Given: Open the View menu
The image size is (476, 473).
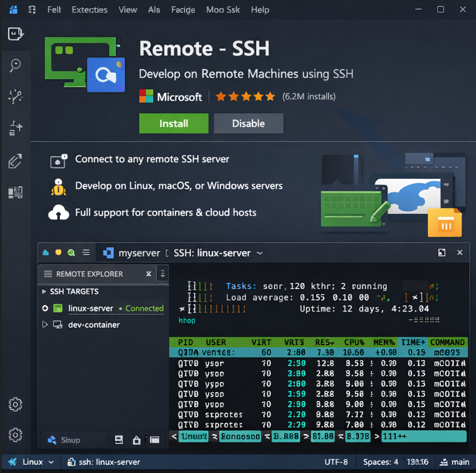Looking at the screenshot, I should [128, 10].
